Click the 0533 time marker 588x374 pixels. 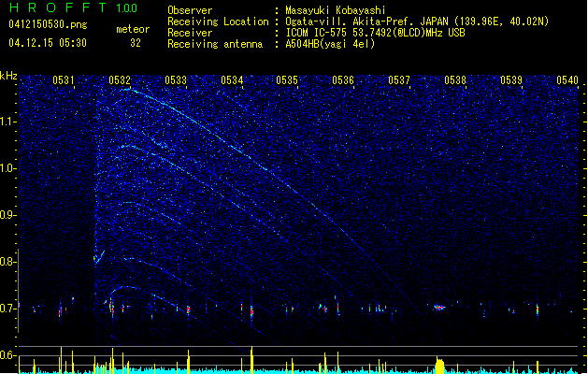[176, 80]
